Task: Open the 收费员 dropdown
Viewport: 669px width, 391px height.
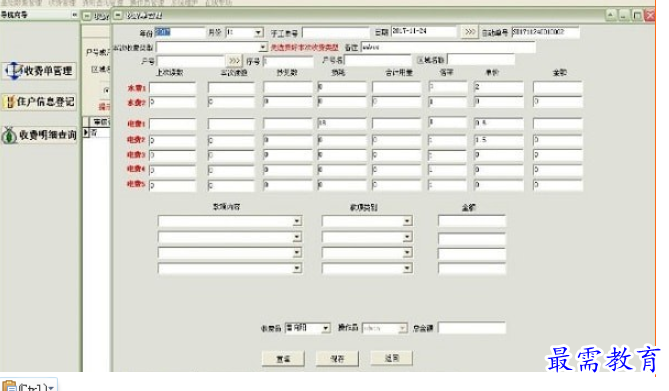Action: (x=326, y=328)
